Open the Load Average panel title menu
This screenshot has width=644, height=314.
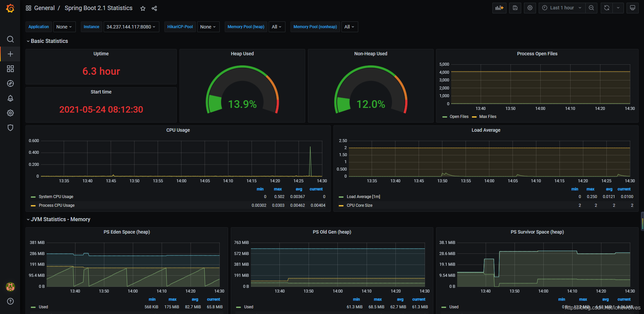coord(486,130)
